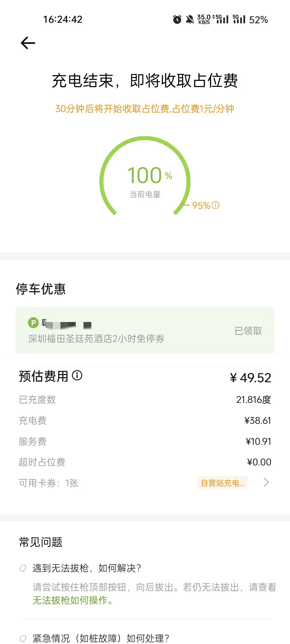Tap the 已领取 parking coupon button
The width and height of the screenshot is (290, 644).
[x=248, y=331]
